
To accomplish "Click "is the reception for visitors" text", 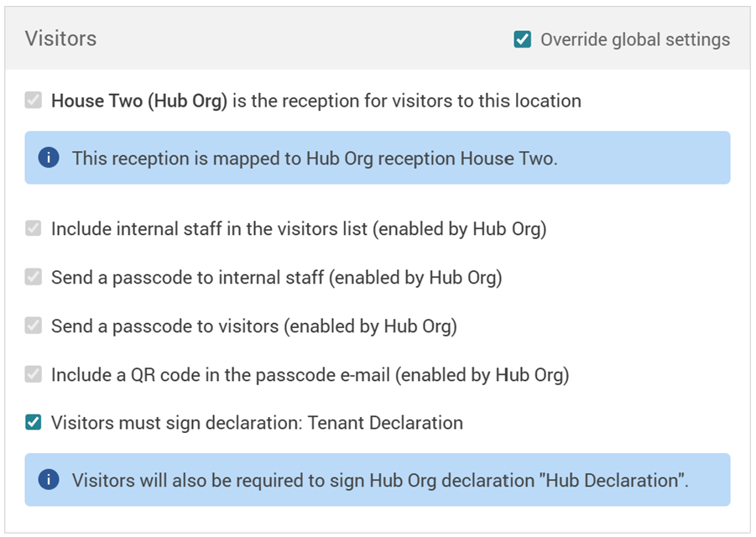I will (x=406, y=101).
